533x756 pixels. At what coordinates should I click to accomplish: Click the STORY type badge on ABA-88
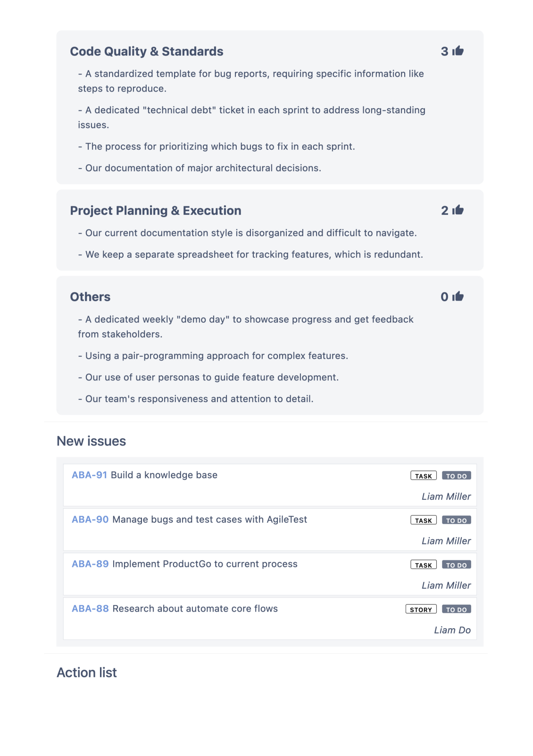pos(421,609)
